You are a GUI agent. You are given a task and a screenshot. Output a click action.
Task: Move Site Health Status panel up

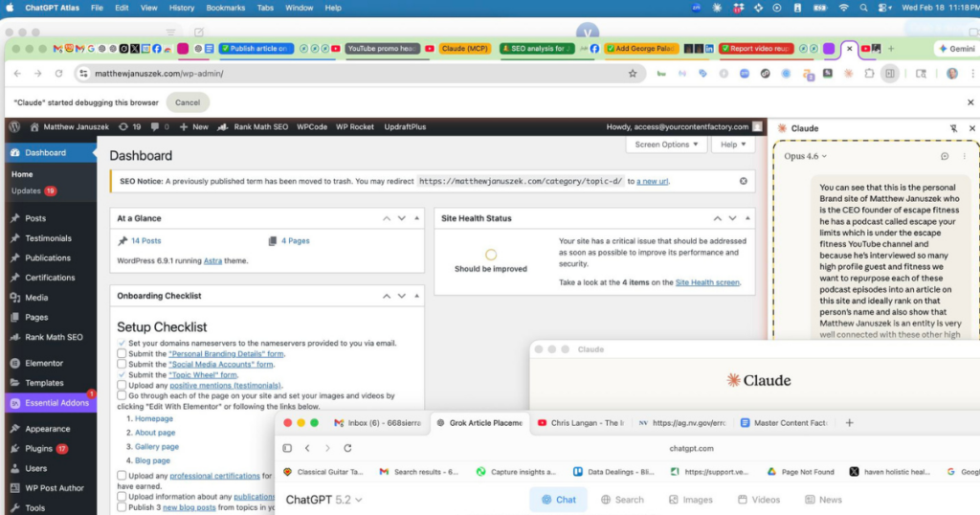coord(717,218)
